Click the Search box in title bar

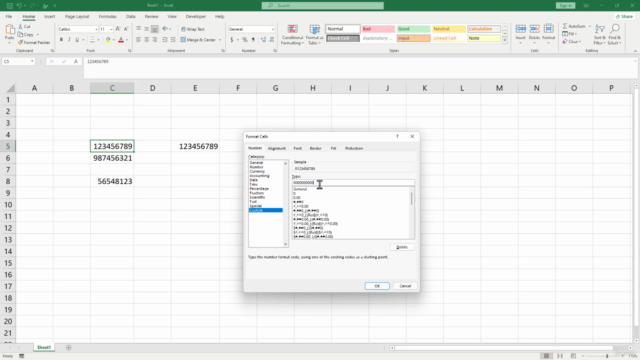tap(322, 6)
